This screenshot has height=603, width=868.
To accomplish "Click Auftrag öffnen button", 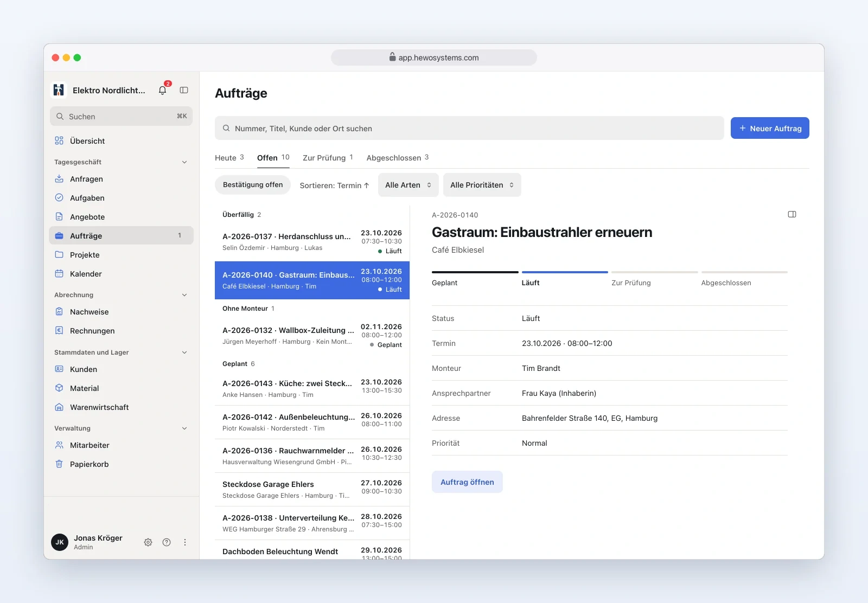I will pos(467,482).
